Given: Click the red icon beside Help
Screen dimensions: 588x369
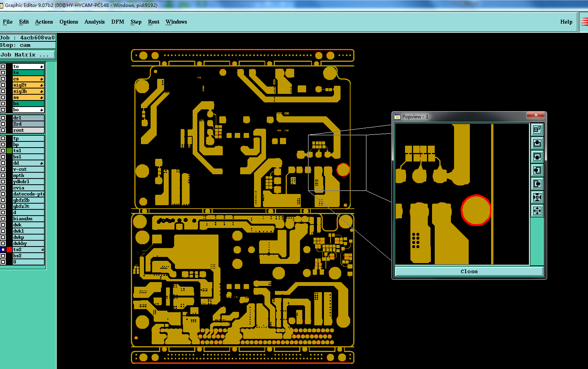Looking at the screenshot, I should (585, 22).
